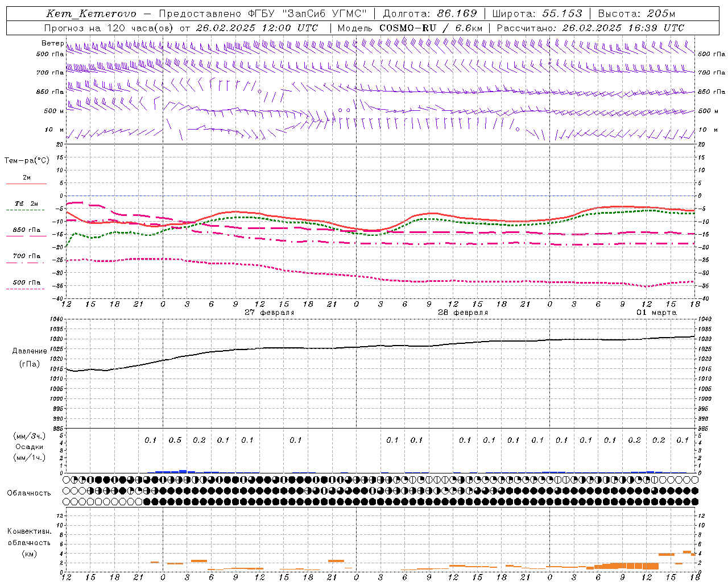Click the Облачность cloud cover label
Image resolution: width=728 pixels, height=582 pixels.
29,493
